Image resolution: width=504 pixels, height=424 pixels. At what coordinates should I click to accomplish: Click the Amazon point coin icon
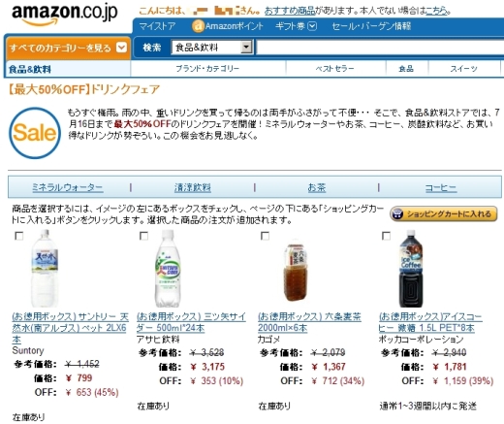point(198,26)
